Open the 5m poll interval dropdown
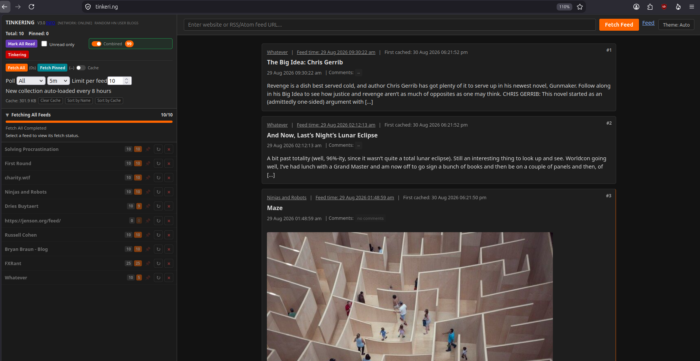Image resolution: width=700 pixels, height=361 pixels. click(x=58, y=81)
